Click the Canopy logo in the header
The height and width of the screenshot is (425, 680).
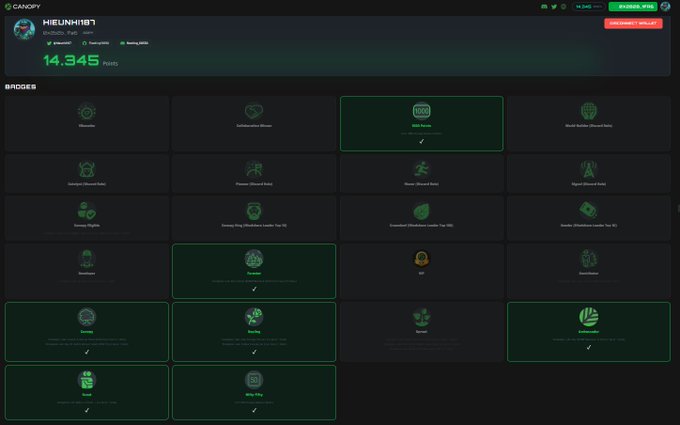click(x=23, y=7)
